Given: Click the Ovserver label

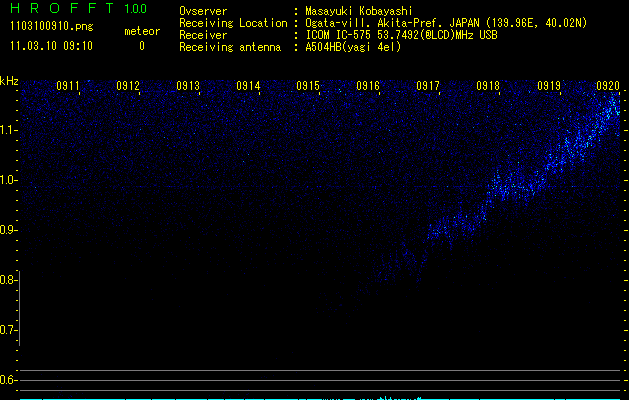Looking at the screenshot, I should (203, 11).
